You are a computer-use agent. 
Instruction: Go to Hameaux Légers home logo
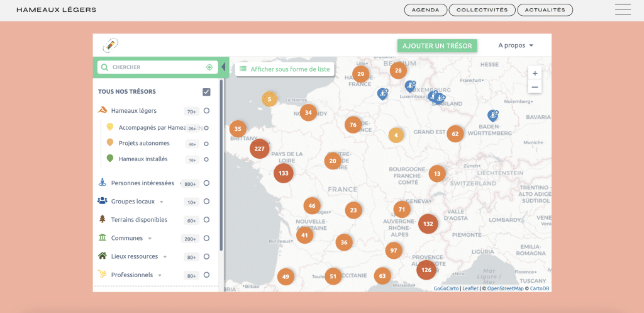[x=56, y=10]
